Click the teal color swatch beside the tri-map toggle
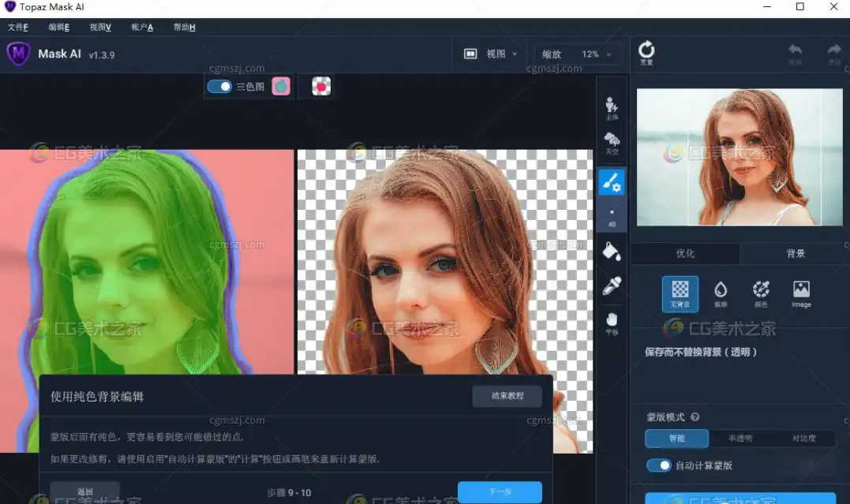 [280, 85]
